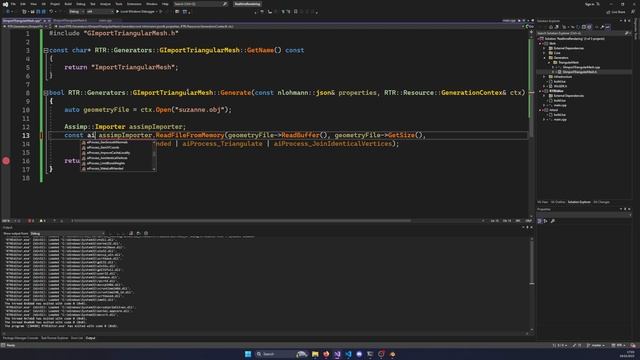Toggle word wrap in the Output window
Image resolution: width=640 pixels, height=360 pixels.
(x=138, y=233)
